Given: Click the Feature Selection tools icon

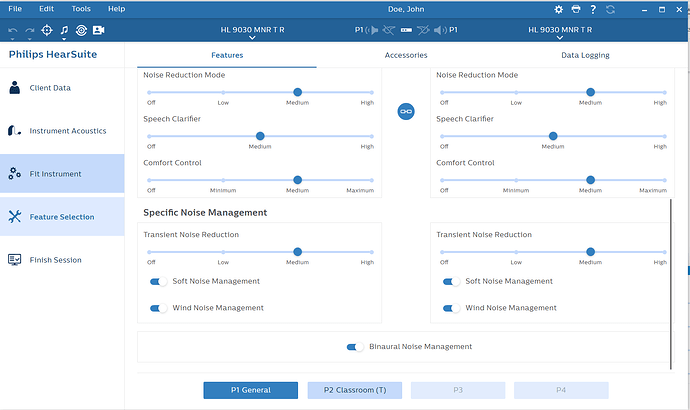Looking at the screenshot, I should pos(15,216).
